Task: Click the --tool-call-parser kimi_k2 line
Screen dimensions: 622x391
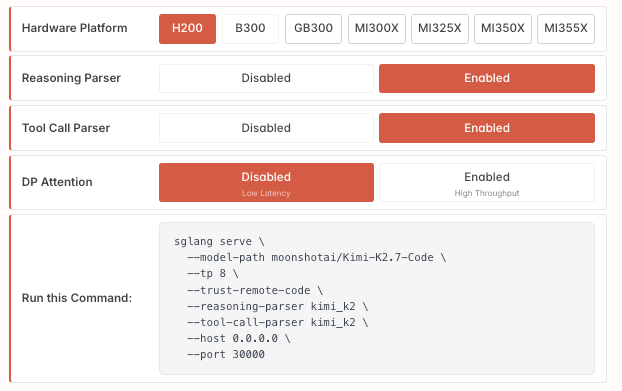Action: click(x=277, y=322)
